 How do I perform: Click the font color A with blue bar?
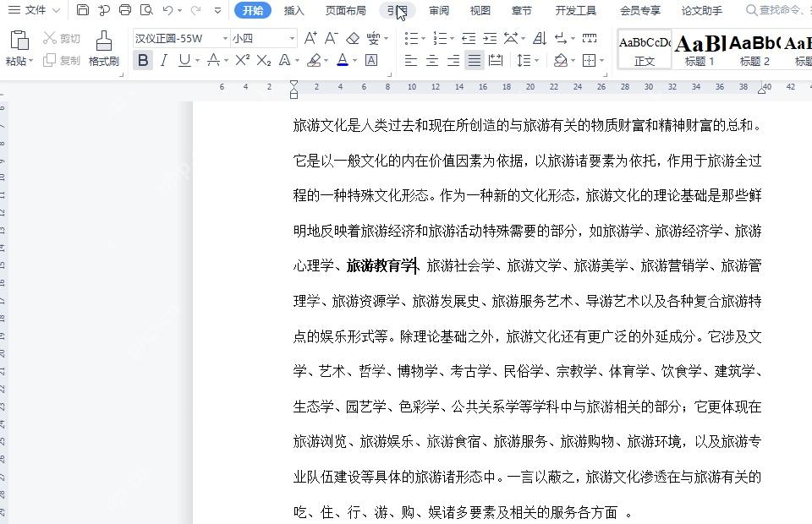click(343, 61)
